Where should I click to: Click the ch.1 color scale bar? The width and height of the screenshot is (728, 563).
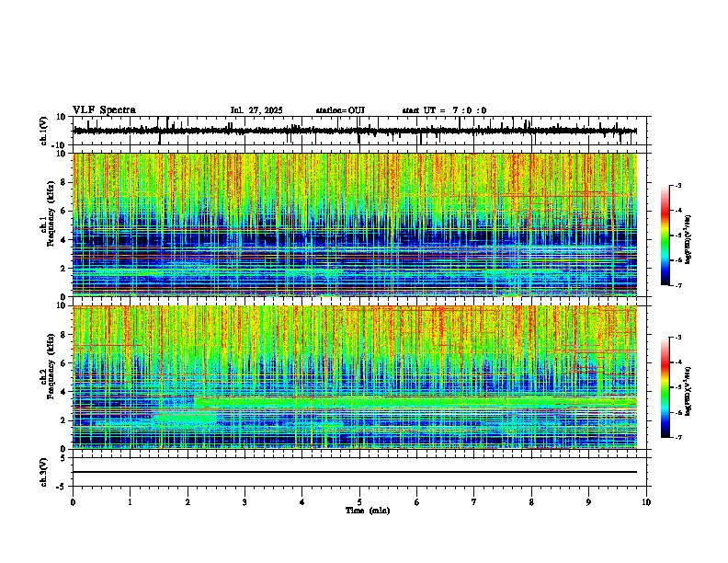665,236
